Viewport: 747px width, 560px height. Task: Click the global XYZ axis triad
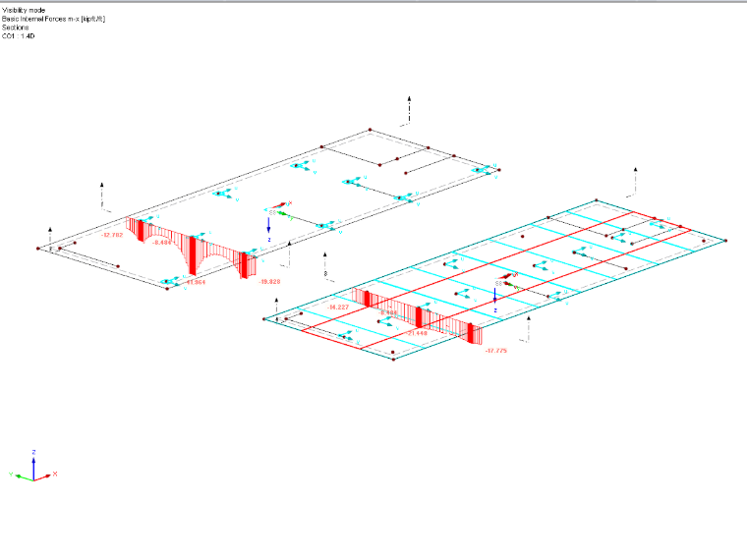33,467
